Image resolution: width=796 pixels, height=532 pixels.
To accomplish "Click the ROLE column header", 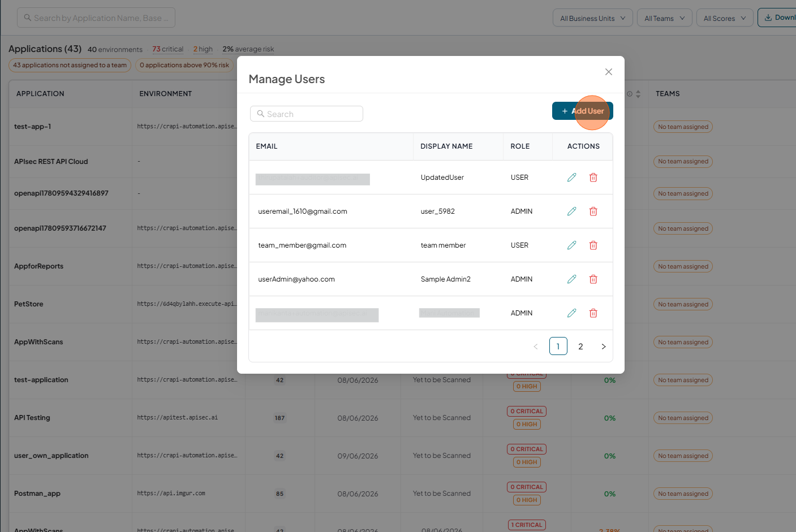I will [520, 146].
